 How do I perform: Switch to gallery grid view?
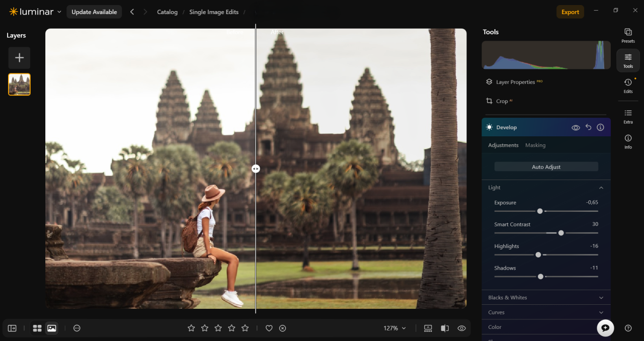coord(37,328)
